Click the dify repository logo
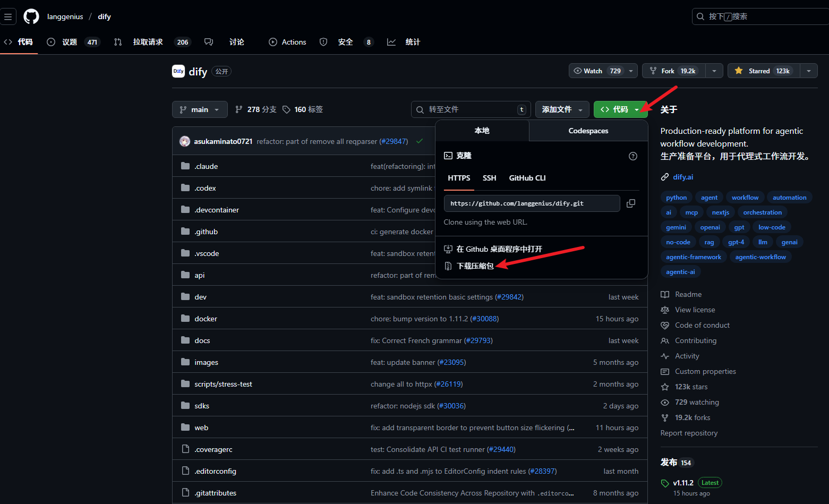Viewport: 829px width, 504px height. pos(178,71)
